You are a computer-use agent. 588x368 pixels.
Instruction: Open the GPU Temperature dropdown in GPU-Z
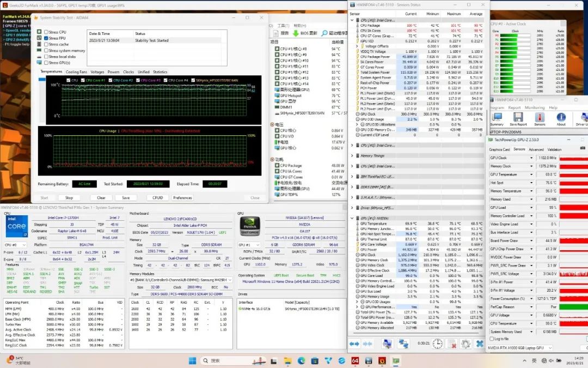(531, 174)
